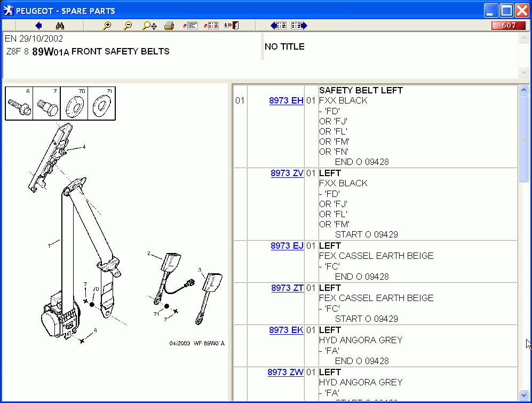
Task: Minimize the Peugeot Spare Parts window
Action: click(x=490, y=11)
